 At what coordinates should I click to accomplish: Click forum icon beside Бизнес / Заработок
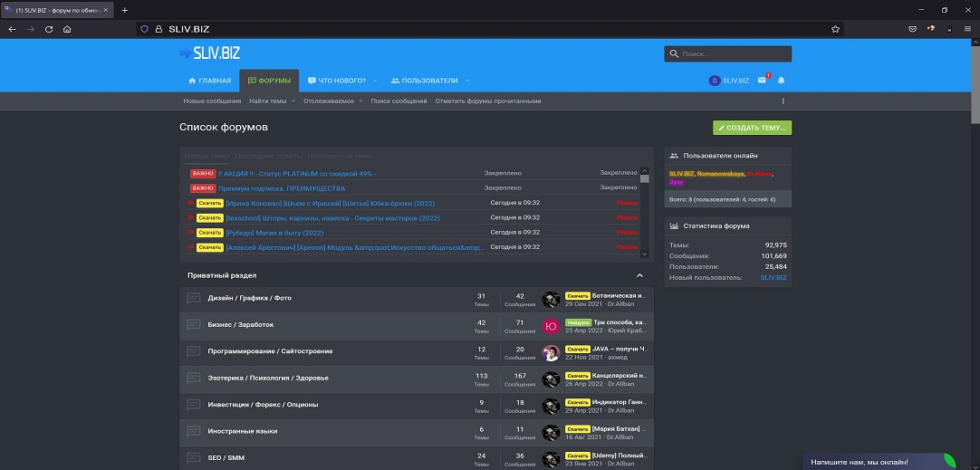click(194, 325)
